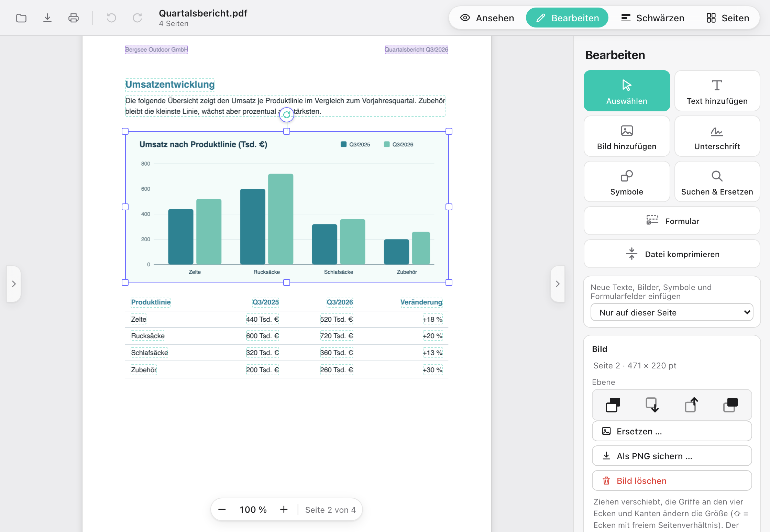Click the rotate handle above the chart
The image size is (770, 532).
click(287, 115)
